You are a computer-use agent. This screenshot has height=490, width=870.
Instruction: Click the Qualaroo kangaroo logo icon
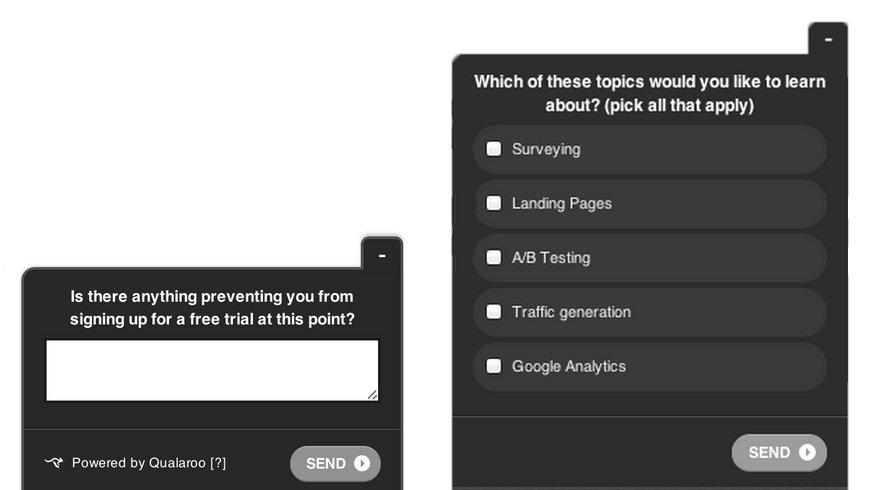click(54, 463)
